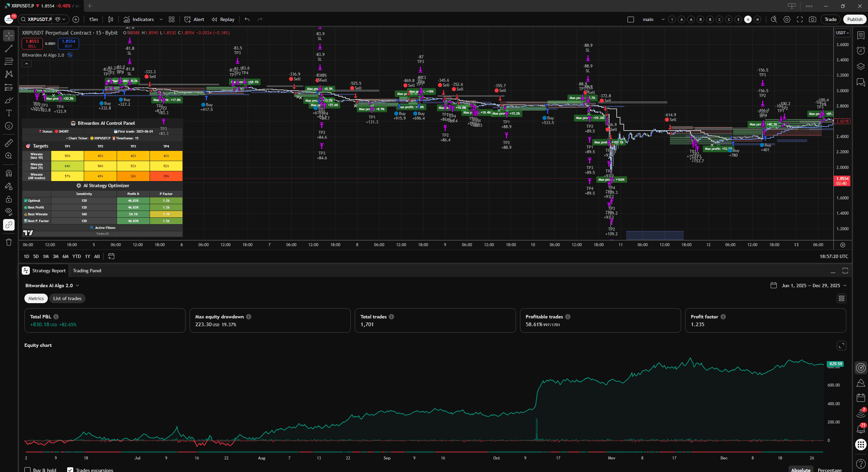Switch to the Trading Panel tab
Image resolution: width=868 pixels, height=472 pixels.
click(x=87, y=271)
